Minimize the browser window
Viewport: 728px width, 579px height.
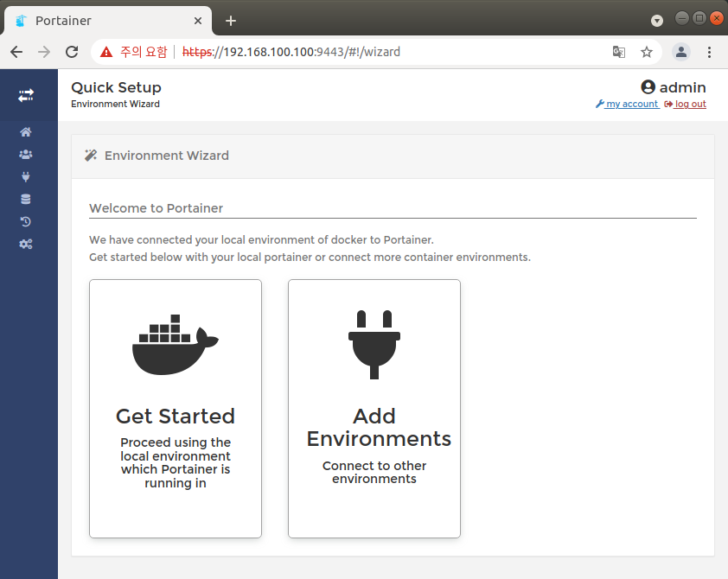click(682, 18)
